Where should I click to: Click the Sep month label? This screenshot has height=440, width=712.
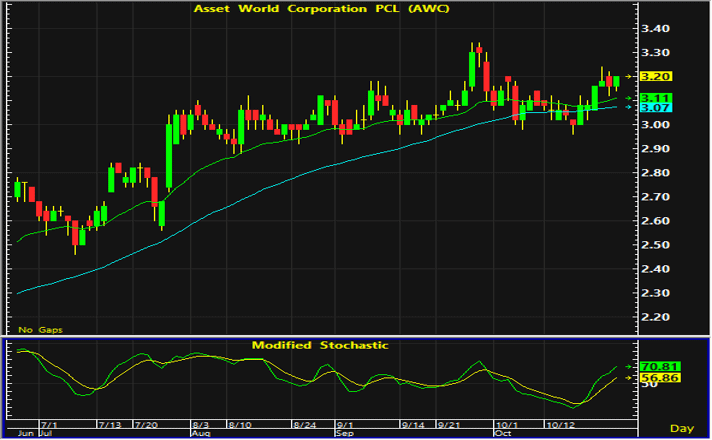(345, 434)
